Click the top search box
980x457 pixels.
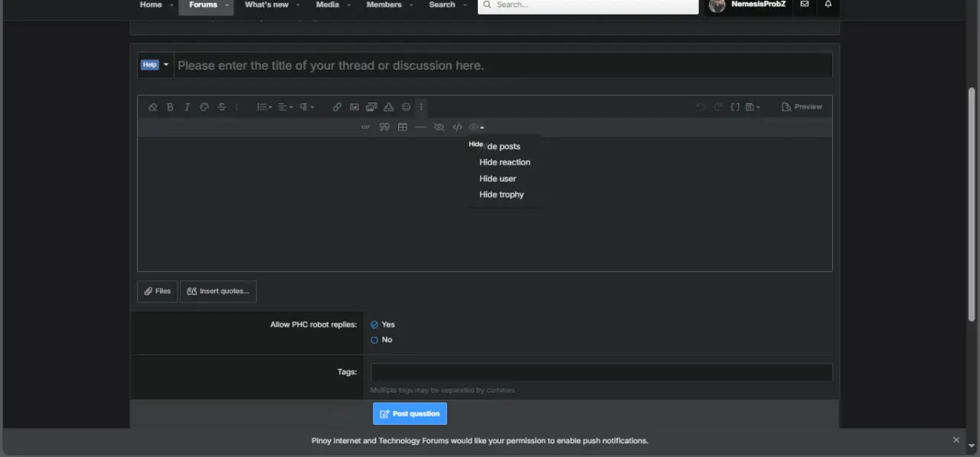coord(588,5)
